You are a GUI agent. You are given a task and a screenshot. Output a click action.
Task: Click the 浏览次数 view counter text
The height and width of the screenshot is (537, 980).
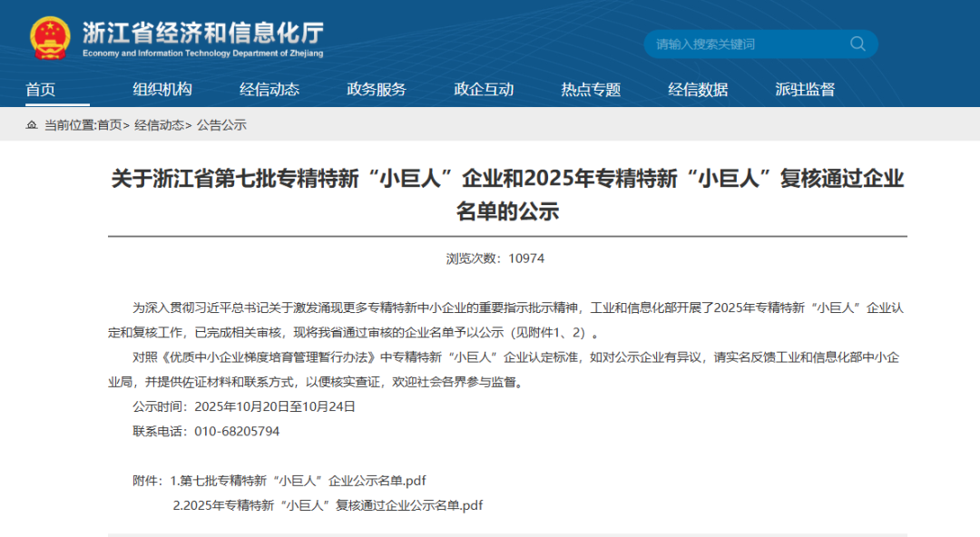[490, 258]
